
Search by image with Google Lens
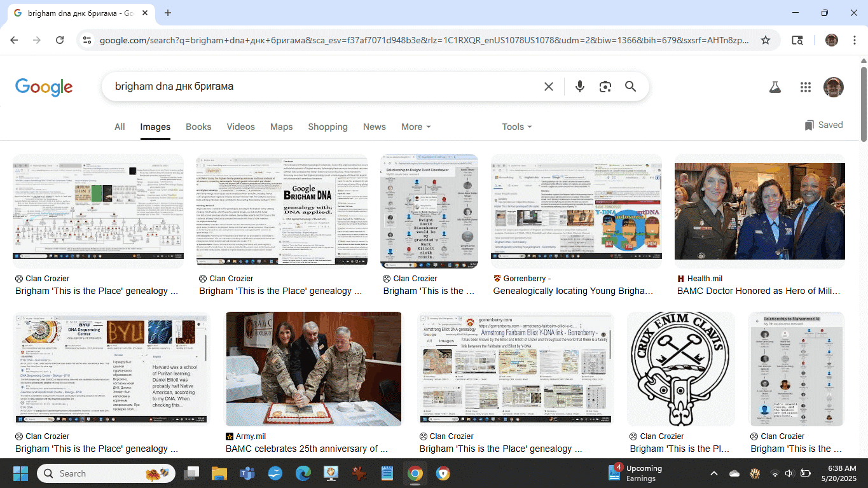[605, 87]
